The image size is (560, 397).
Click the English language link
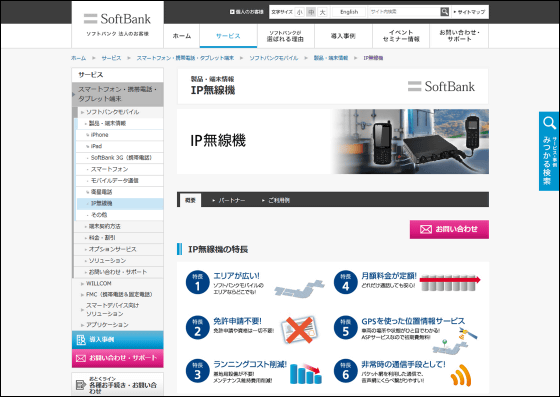[x=349, y=12]
